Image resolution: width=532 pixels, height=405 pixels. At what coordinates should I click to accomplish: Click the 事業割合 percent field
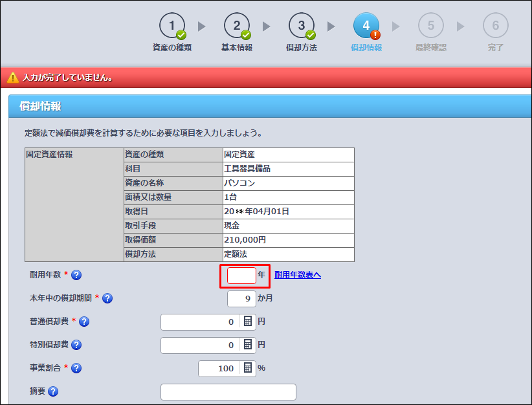[x=219, y=368]
